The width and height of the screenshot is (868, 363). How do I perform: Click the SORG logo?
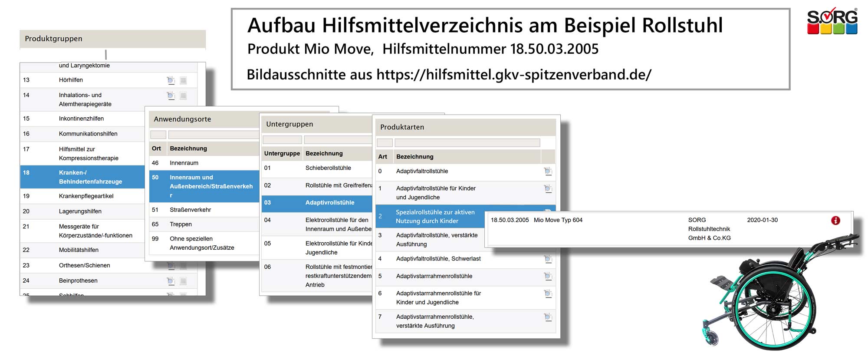click(x=832, y=21)
